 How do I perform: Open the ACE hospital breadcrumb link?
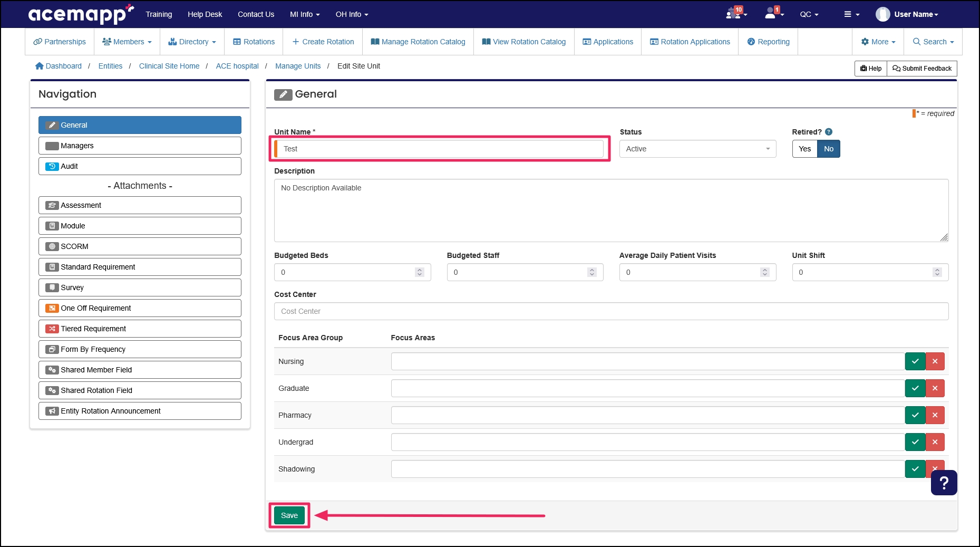click(x=237, y=66)
